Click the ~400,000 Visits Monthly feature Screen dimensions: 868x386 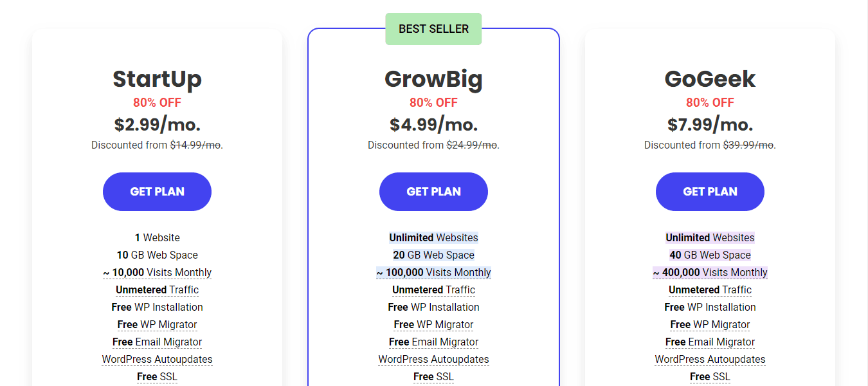(710, 273)
